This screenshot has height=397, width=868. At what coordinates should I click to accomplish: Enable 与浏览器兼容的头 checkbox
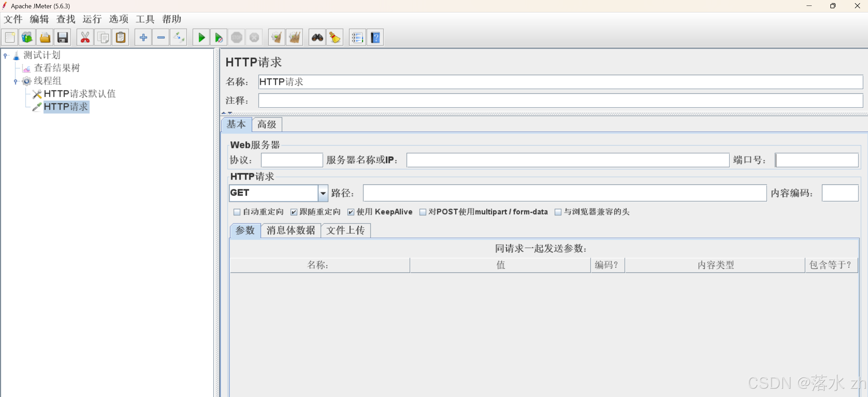point(558,212)
